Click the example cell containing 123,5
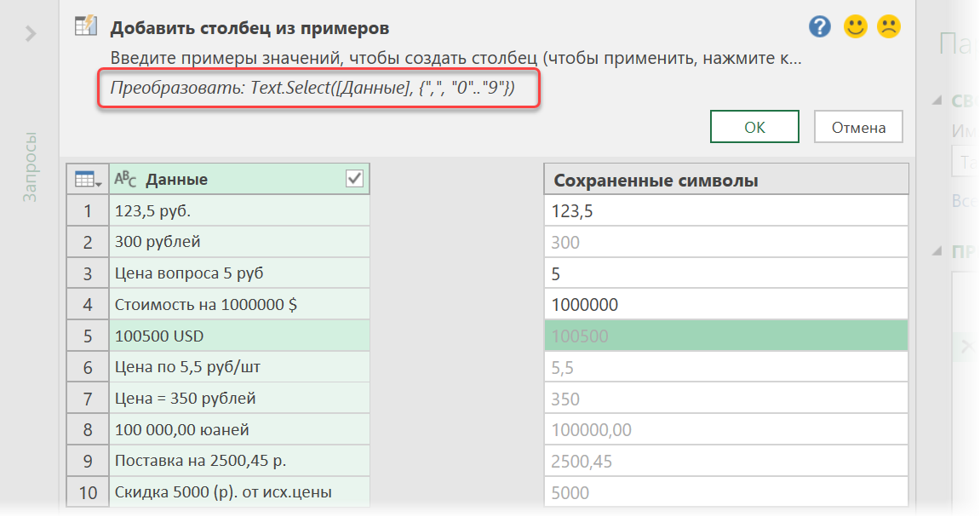 pos(726,210)
